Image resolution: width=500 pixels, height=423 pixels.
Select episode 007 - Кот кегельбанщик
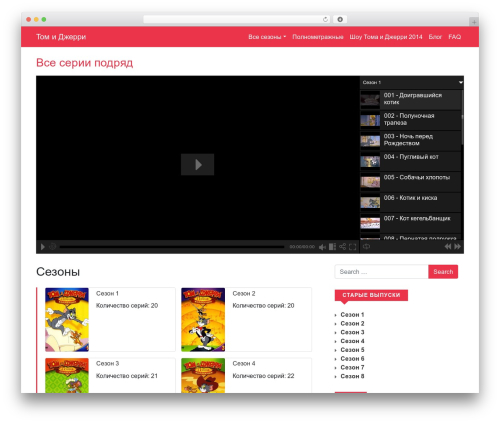click(411, 222)
